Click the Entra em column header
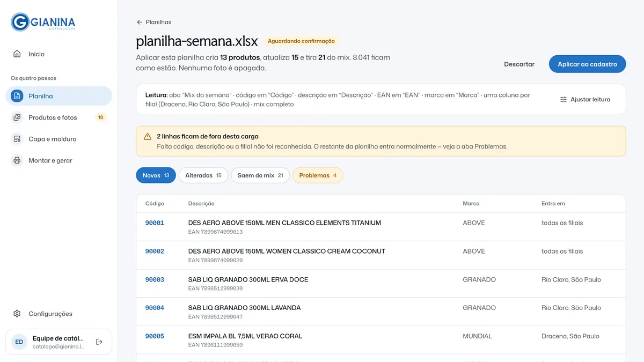644x362 pixels. pos(553,204)
